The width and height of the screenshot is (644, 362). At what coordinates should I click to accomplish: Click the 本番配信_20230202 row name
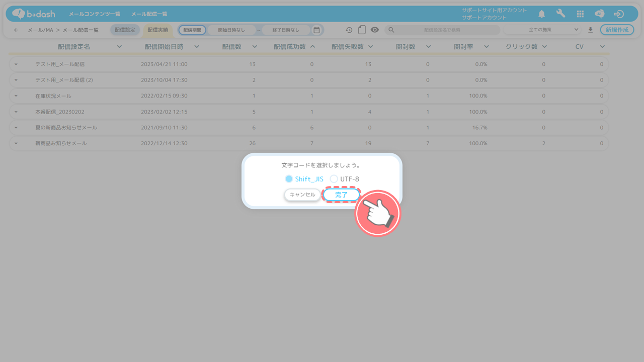click(x=59, y=112)
